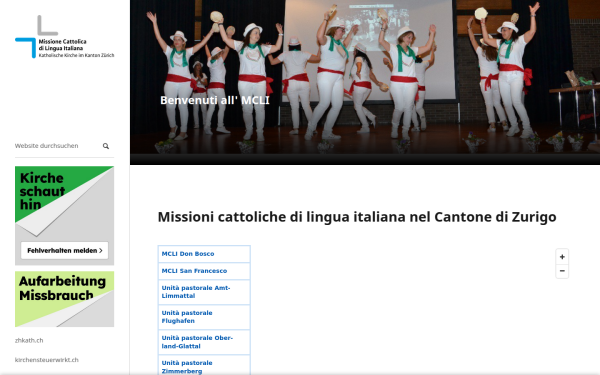600x375 pixels.
Task: Open the 'Kirche schaut hin' banner
Action: pyautogui.click(x=64, y=215)
